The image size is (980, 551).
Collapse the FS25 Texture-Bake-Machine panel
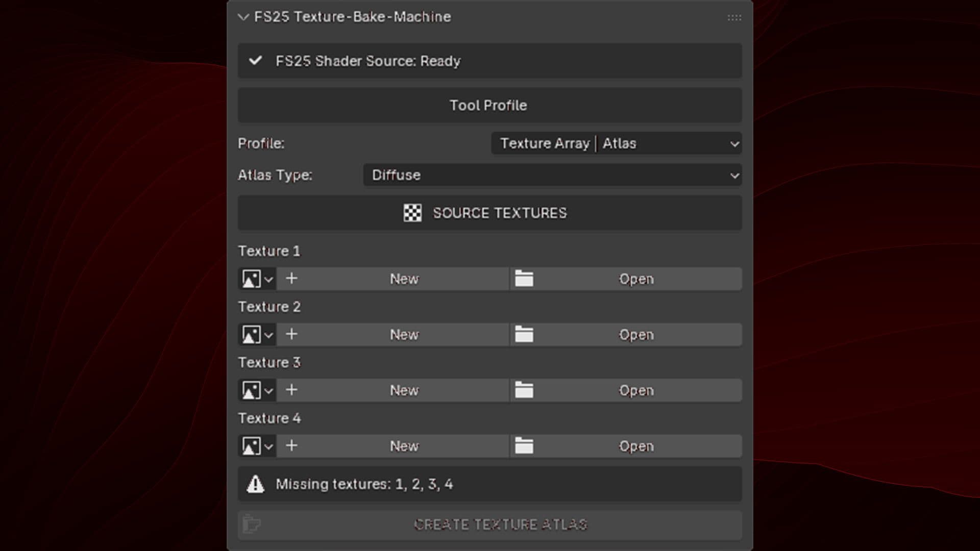243,17
